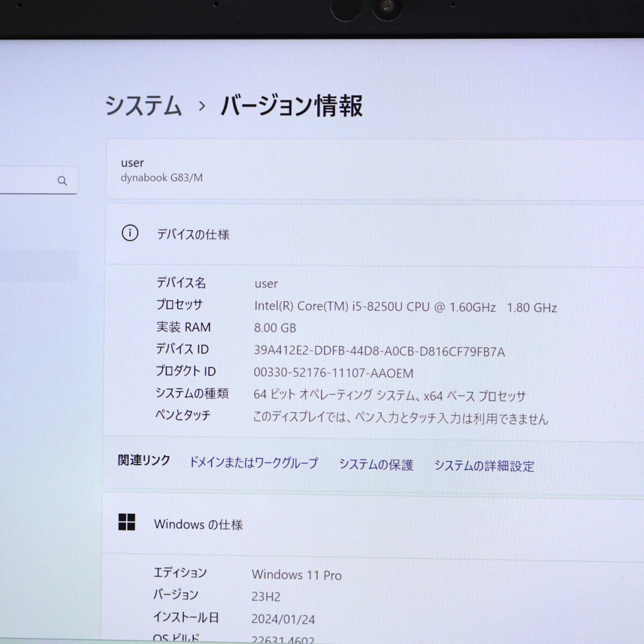
Task: Select the 8.00 GB RAM value
Action: [x=275, y=327]
